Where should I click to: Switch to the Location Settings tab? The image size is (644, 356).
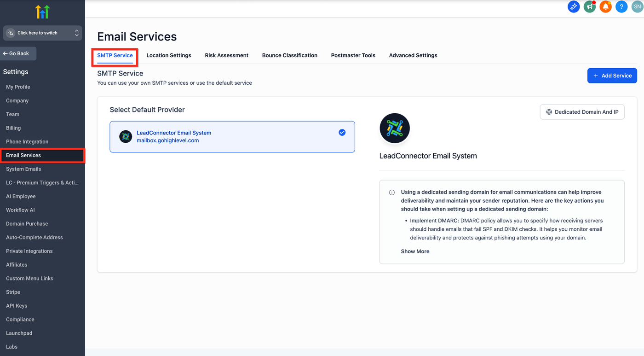pyautogui.click(x=169, y=55)
